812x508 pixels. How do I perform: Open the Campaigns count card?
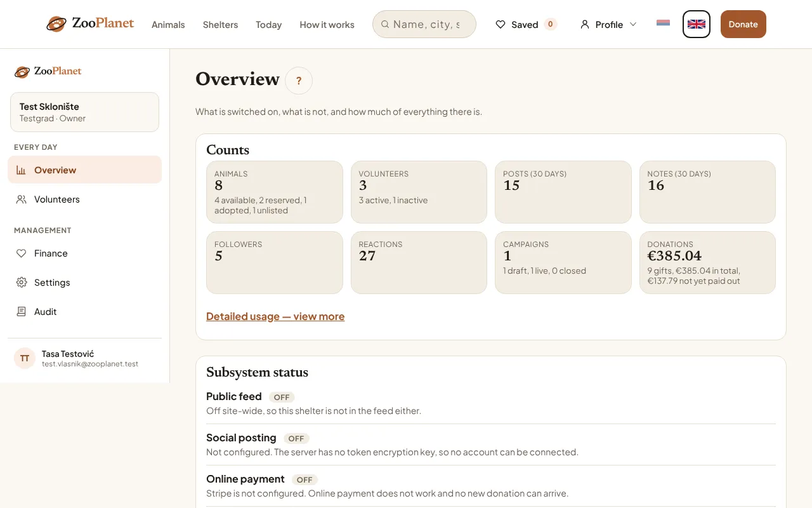563,262
